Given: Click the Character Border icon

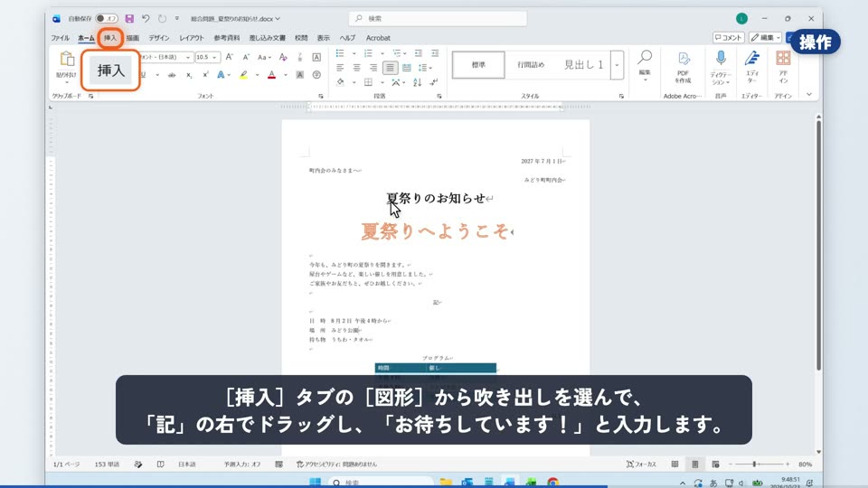Looking at the screenshot, I should tap(316, 57).
